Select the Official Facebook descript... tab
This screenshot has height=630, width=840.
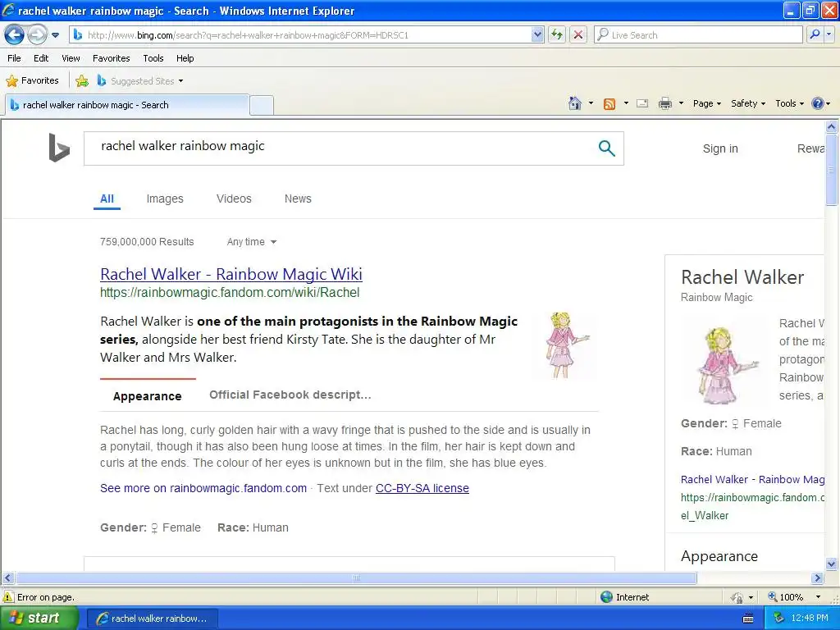[290, 395]
